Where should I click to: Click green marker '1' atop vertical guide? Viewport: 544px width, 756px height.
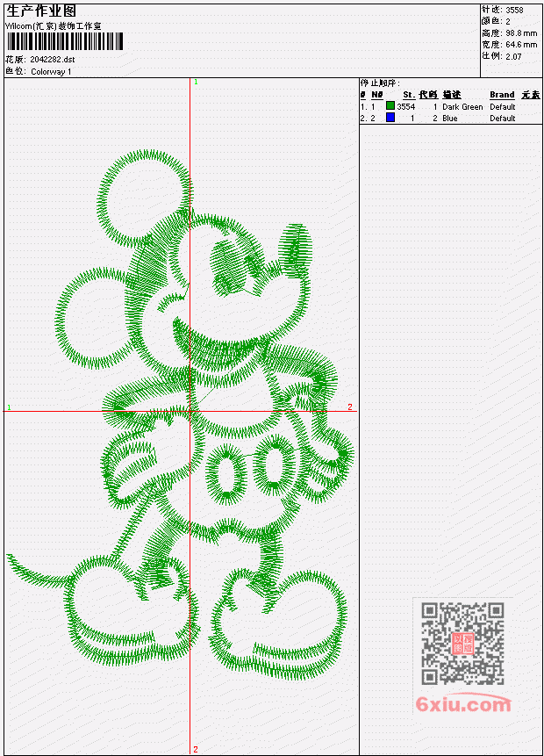coord(197,82)
